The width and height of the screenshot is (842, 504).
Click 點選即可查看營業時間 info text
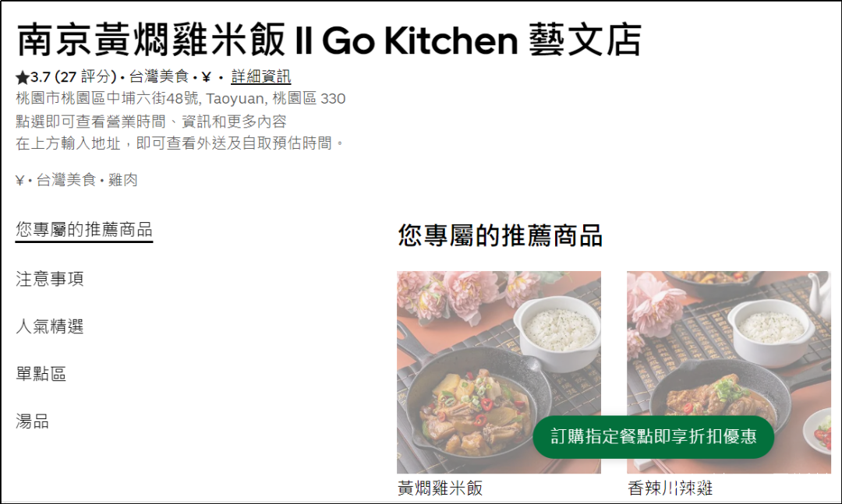pyautogui.click(x=90, y=122)
